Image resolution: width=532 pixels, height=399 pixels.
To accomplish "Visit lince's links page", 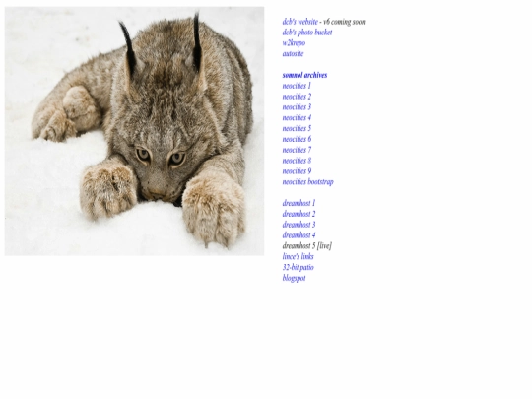I will (298, 257).
